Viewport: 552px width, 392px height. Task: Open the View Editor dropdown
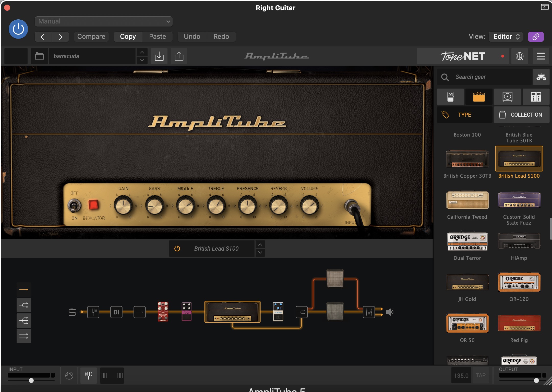[506, 36]
